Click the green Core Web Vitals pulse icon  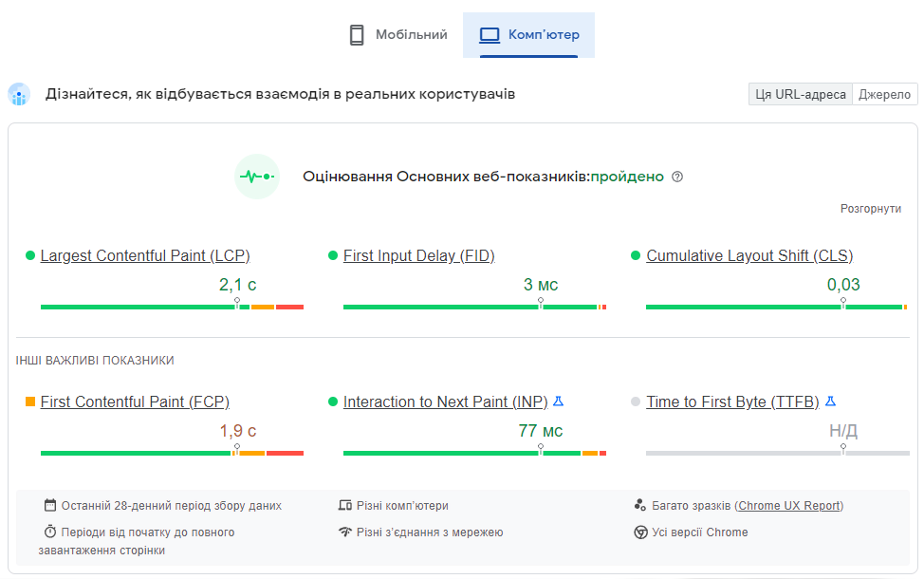257,177
